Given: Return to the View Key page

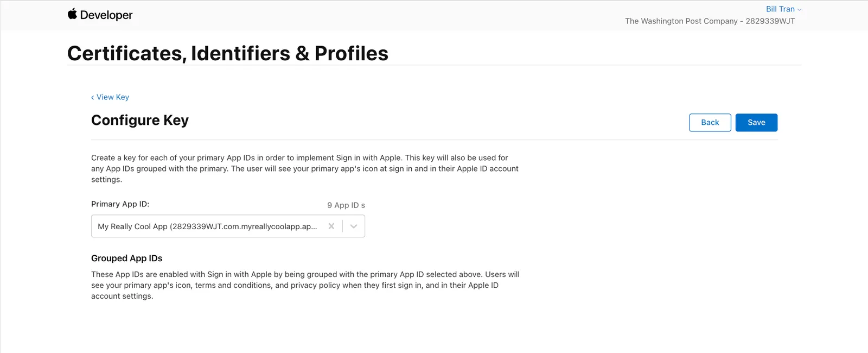Looking at the screenshot, I should coord(110,97).
